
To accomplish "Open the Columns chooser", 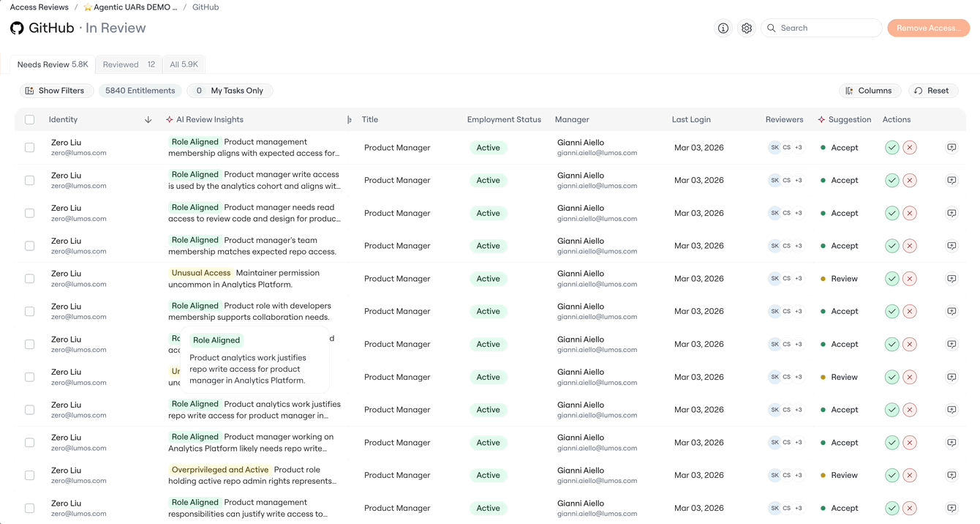I will coord(870,91).
